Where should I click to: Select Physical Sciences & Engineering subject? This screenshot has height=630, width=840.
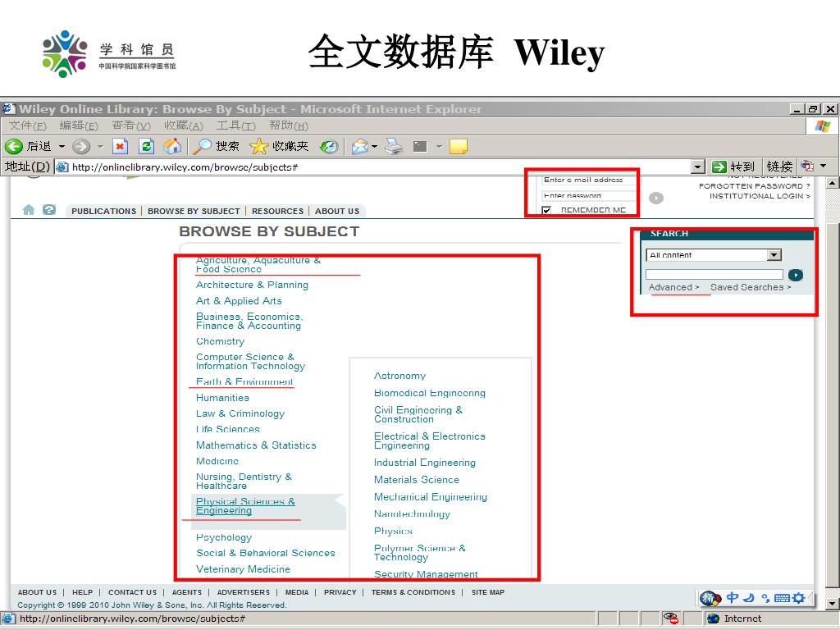[245, 505]
